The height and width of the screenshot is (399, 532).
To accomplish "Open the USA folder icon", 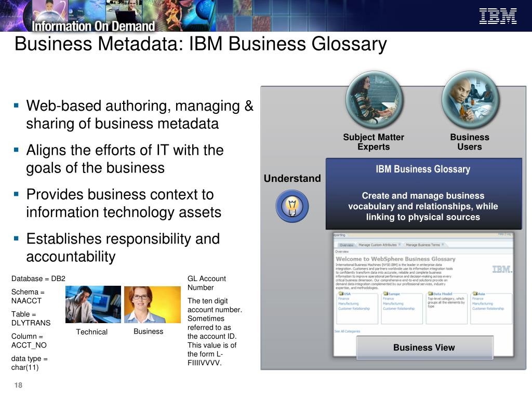I will (341, 294).
